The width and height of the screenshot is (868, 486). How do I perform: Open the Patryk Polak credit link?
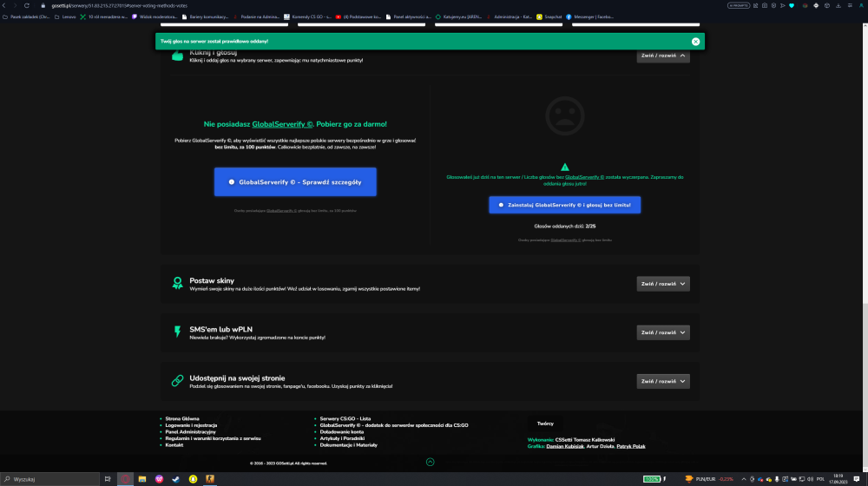click(631, 447)
